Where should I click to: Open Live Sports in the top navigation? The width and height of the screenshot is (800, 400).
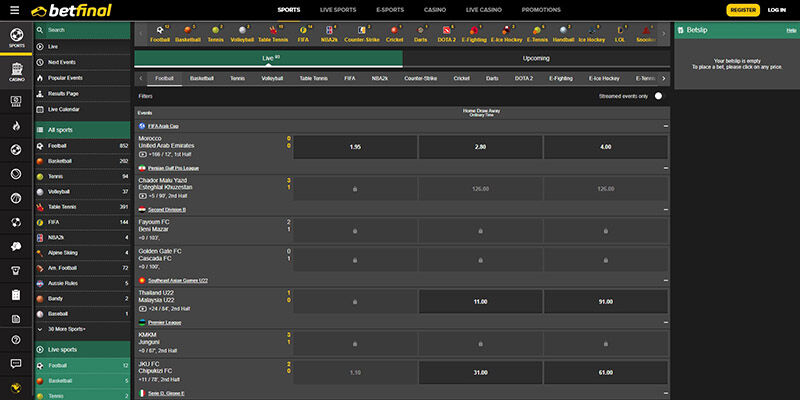[x=338, y=10]
